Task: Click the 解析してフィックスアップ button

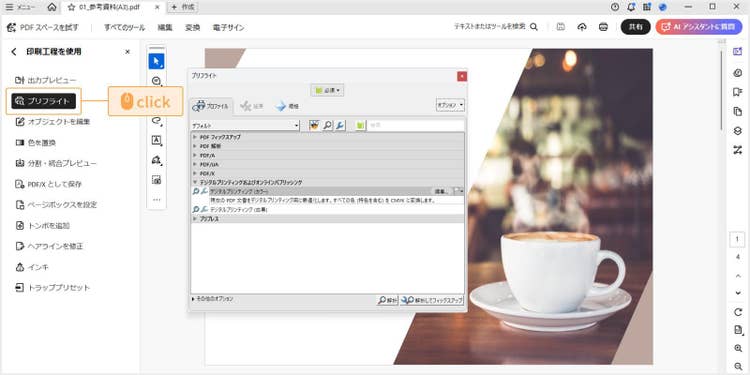Action: point(432,300)
